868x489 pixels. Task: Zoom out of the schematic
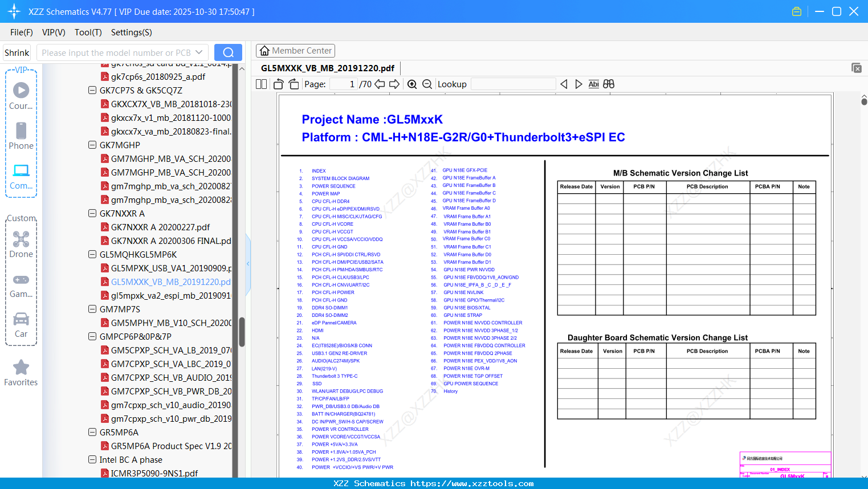tap(427, 84)
